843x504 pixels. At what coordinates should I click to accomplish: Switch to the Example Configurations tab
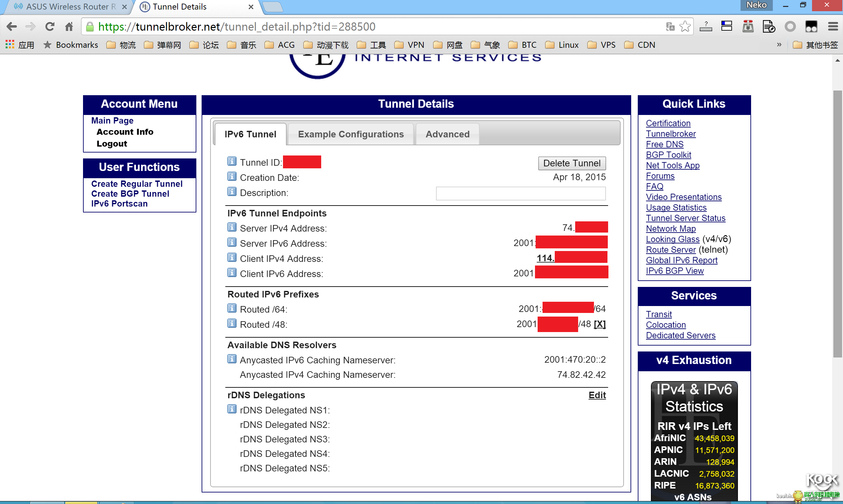click(351, 134)
